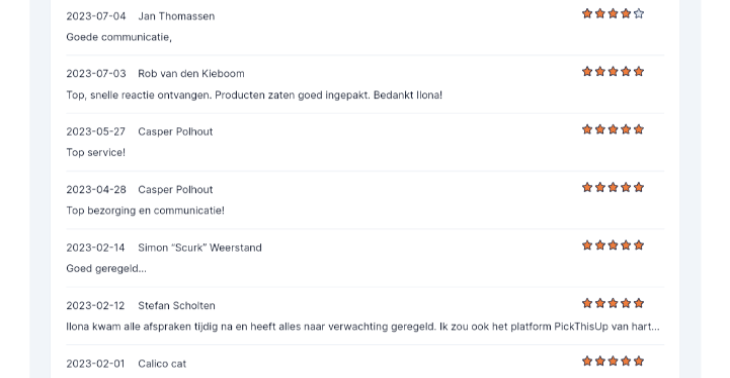Expand Stefan Scholten's truncated review text

(x=363, y=327)
